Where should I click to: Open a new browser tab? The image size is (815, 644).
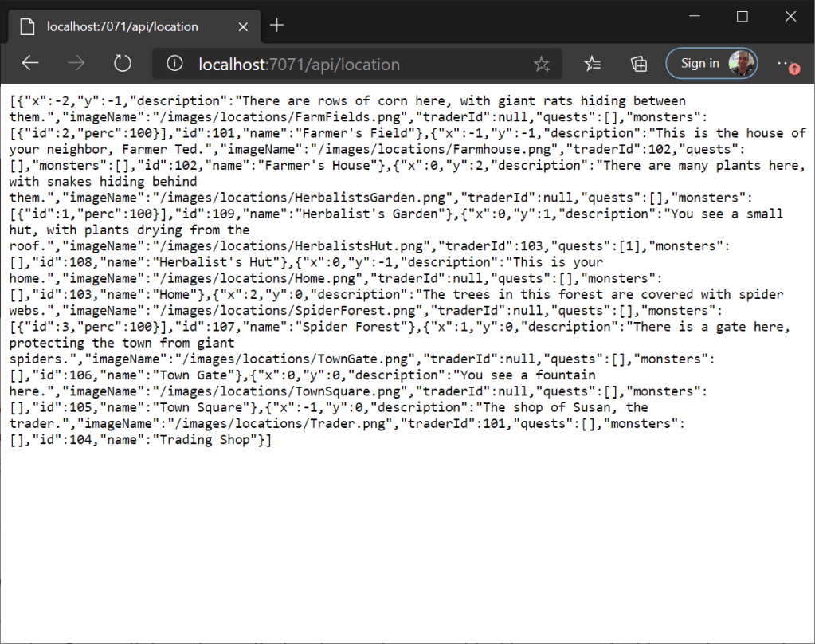pos(276,26)
